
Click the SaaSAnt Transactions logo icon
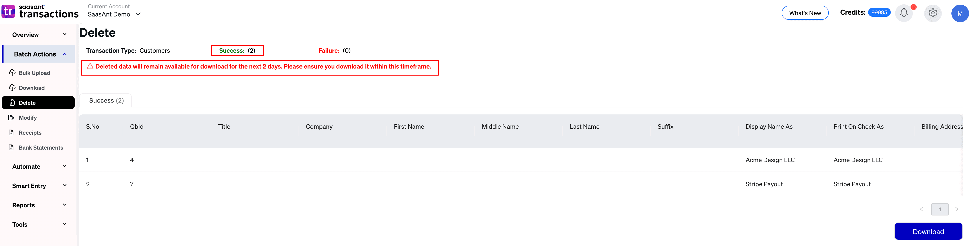(x=8, y=12)
